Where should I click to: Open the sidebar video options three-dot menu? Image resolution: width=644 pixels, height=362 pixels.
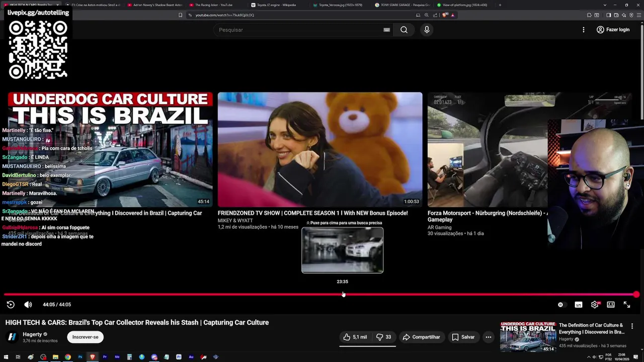tap(632, 326)
